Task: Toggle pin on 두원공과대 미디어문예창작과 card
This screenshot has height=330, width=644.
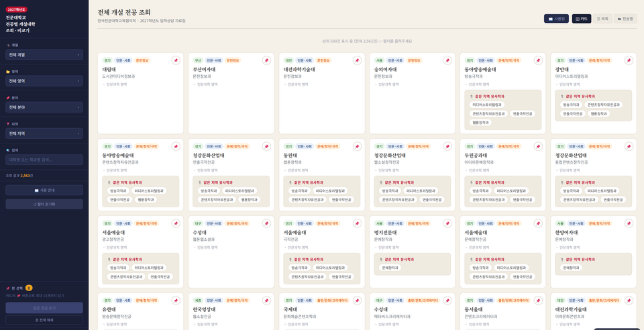Action: [538, 146]
